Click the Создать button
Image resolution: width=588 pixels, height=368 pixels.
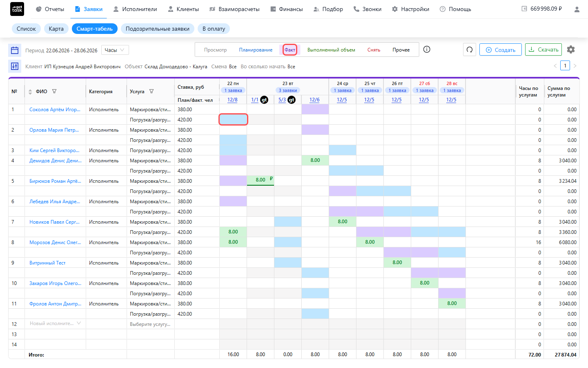[x=501, y=49]
